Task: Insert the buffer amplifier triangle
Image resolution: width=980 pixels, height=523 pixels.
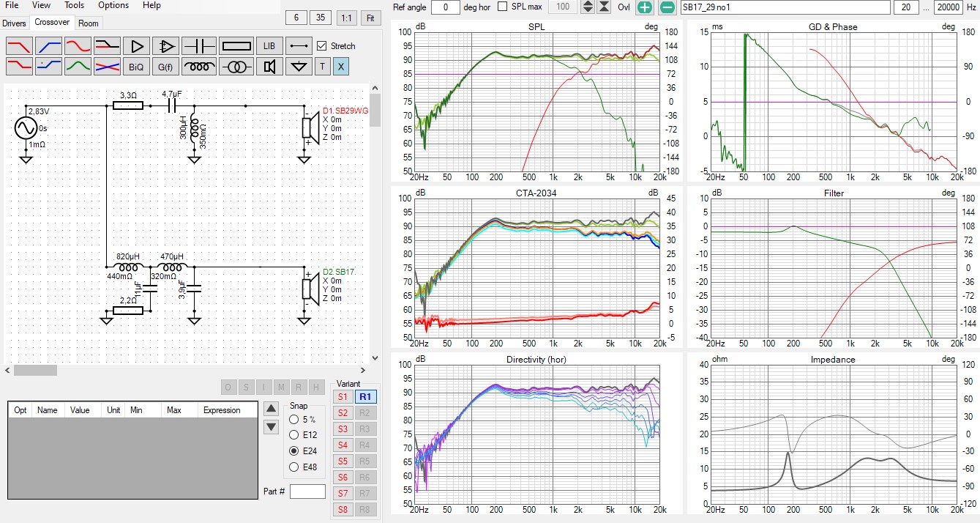Action: point(136,45)
